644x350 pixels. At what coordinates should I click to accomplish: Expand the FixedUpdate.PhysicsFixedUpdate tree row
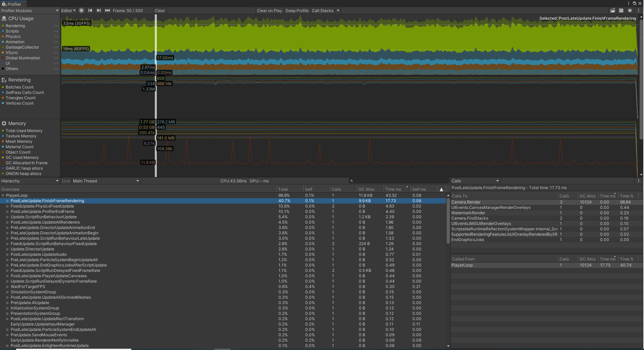[x=8, y=206]
